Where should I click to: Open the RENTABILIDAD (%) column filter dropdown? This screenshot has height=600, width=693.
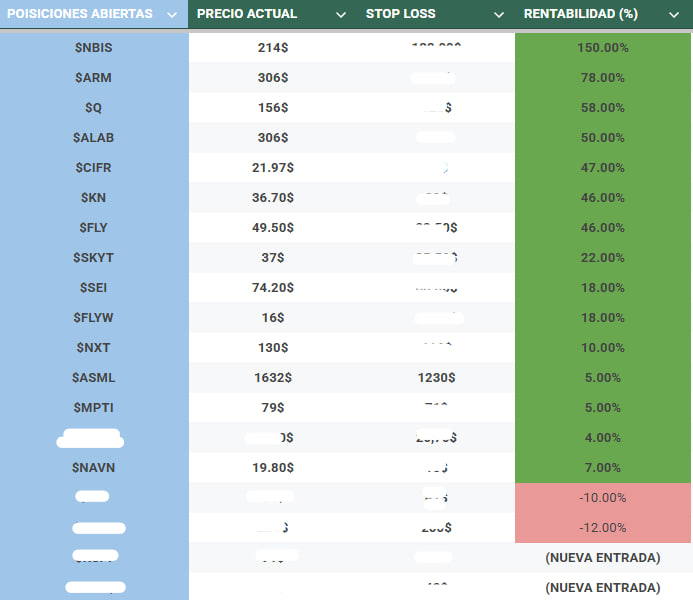tap(674, 15)
